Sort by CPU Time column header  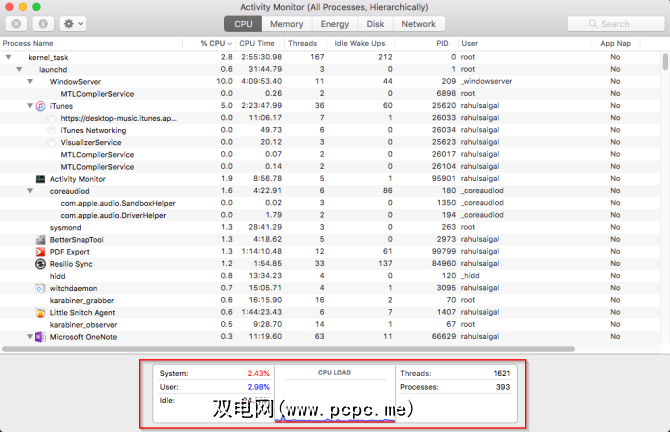[260, 44]
